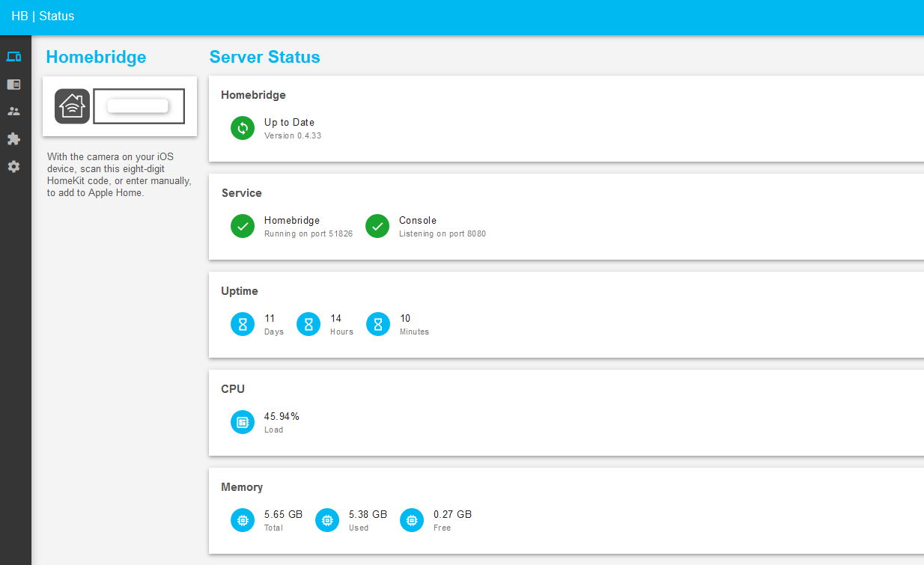
Task: Click the 45.94% CPU load value
Action: (282, 416)
